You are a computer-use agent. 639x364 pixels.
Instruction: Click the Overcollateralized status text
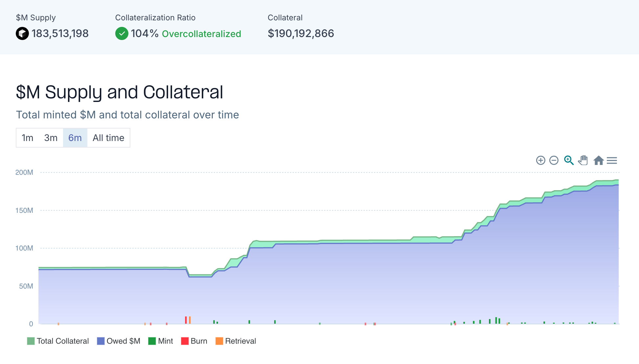pyautogui.click(x=201, y=34)
